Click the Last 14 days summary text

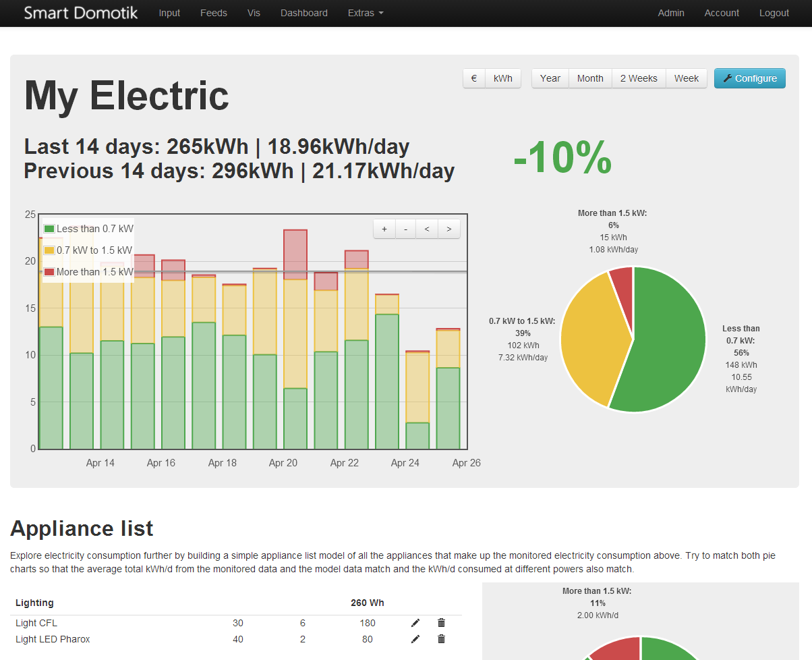[216, 146]
